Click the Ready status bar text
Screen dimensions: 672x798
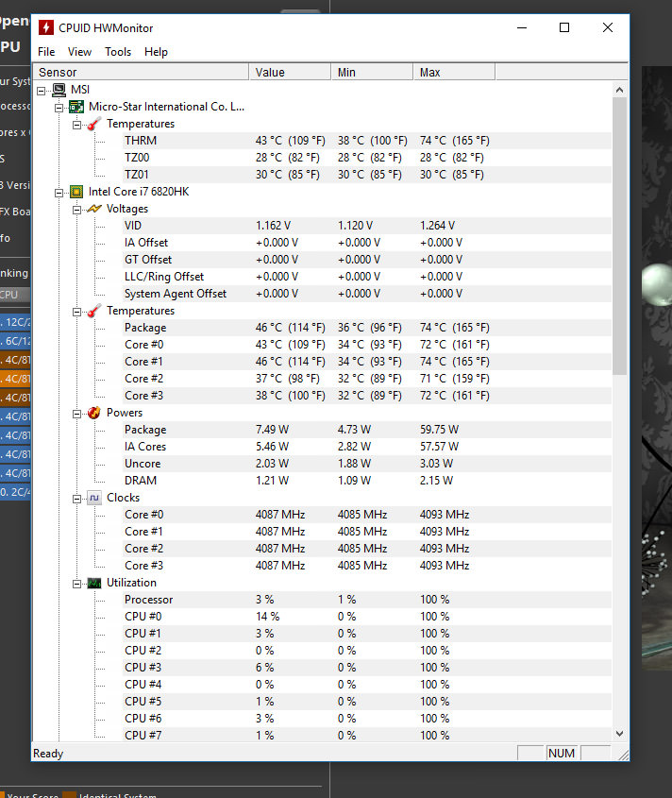pos(48,754)
